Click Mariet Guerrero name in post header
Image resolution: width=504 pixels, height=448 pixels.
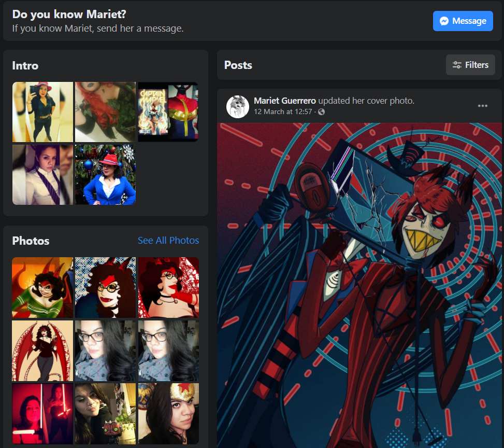(285, 101)
